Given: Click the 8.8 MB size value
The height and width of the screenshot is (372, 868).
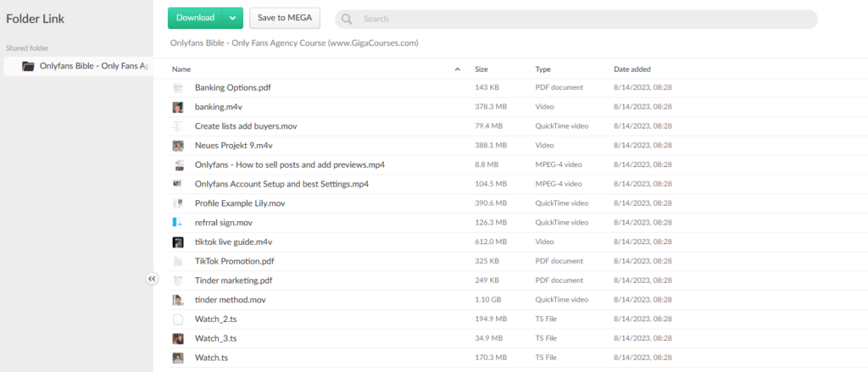Looking at the screenshot, I should click(x=487, y=164).
